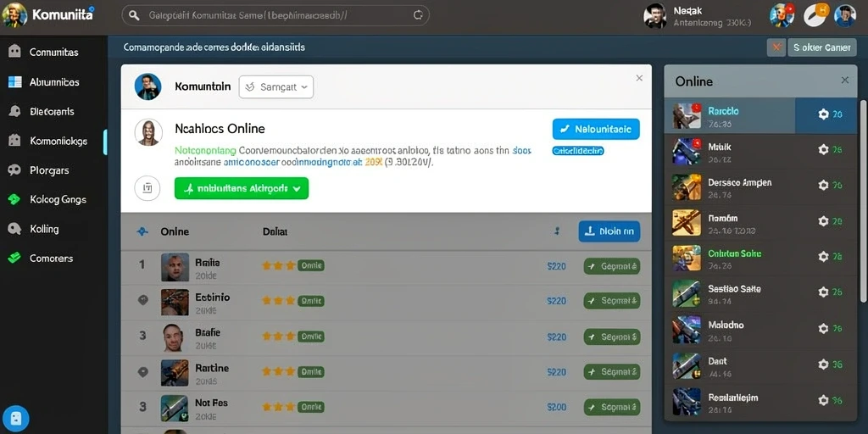Viewport: 868px width, 434px height.
Task: Click gear icon next to Dersaco Ampen
Action: tap(823, 186)
